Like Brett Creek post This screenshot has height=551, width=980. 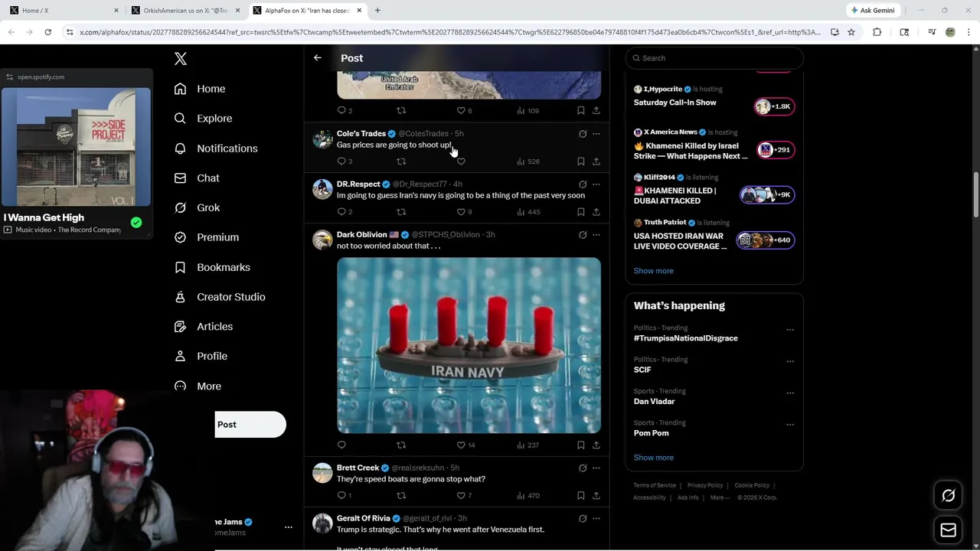(x=461, y=496)
